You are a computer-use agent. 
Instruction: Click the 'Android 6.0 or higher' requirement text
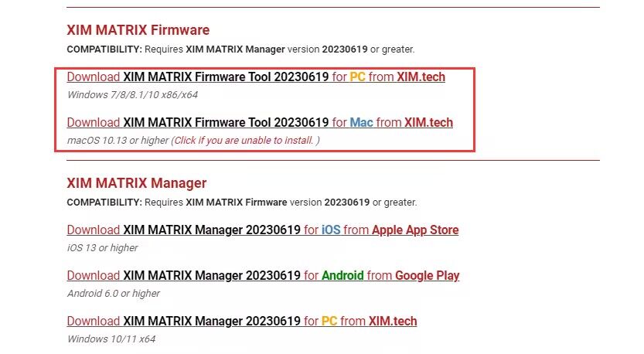[x=114, y=293]
